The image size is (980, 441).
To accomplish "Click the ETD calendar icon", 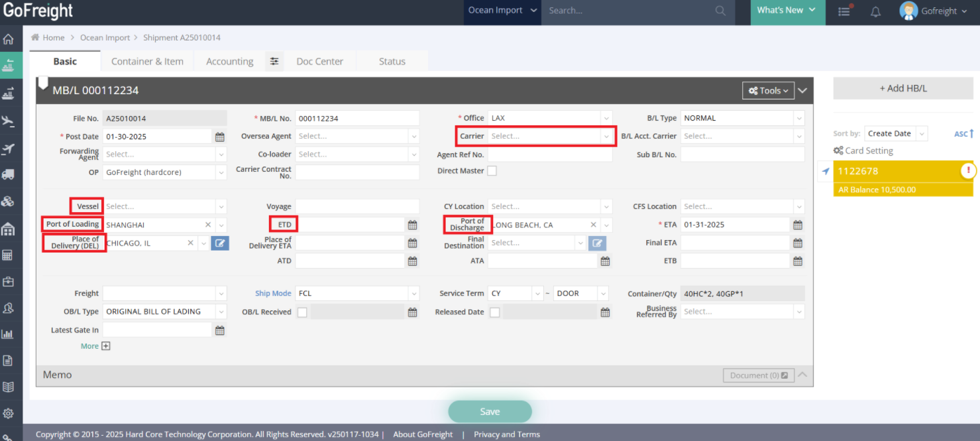I will (x=412, y=225).
